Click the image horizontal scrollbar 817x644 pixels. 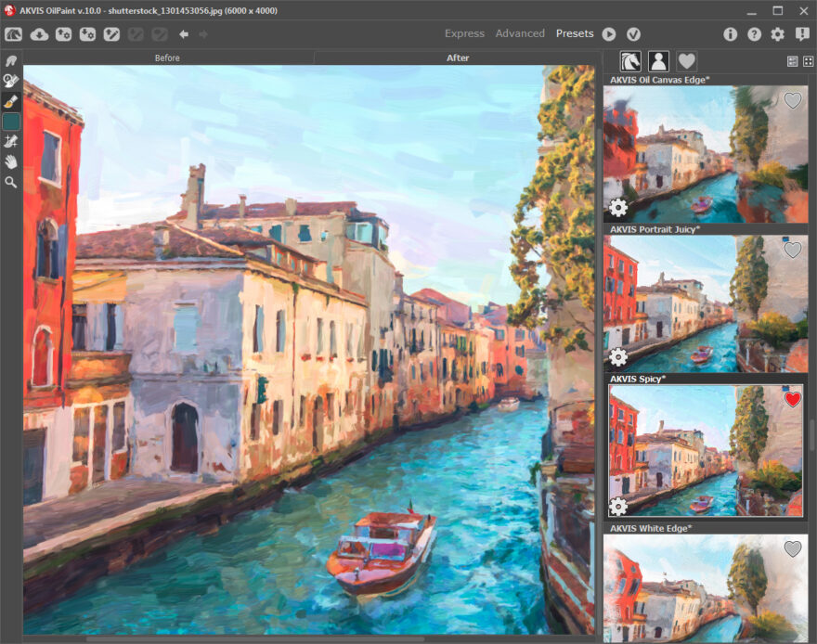(x=255, y=638)
